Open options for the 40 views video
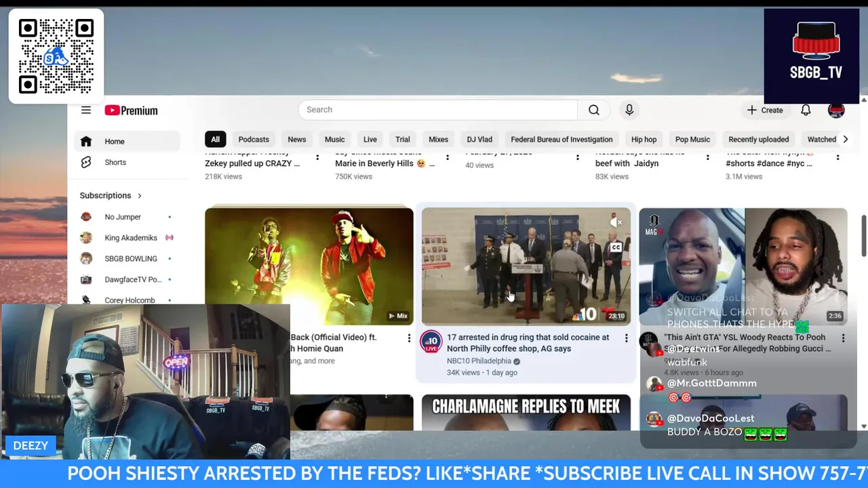Viewport: 868px width, 488px height. click(x=577, y=157)
